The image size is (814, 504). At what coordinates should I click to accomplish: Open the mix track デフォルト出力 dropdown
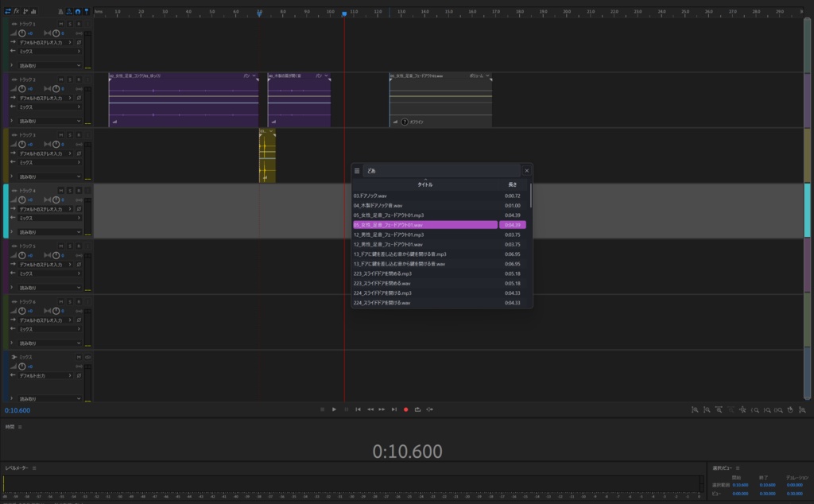(45, 375)
